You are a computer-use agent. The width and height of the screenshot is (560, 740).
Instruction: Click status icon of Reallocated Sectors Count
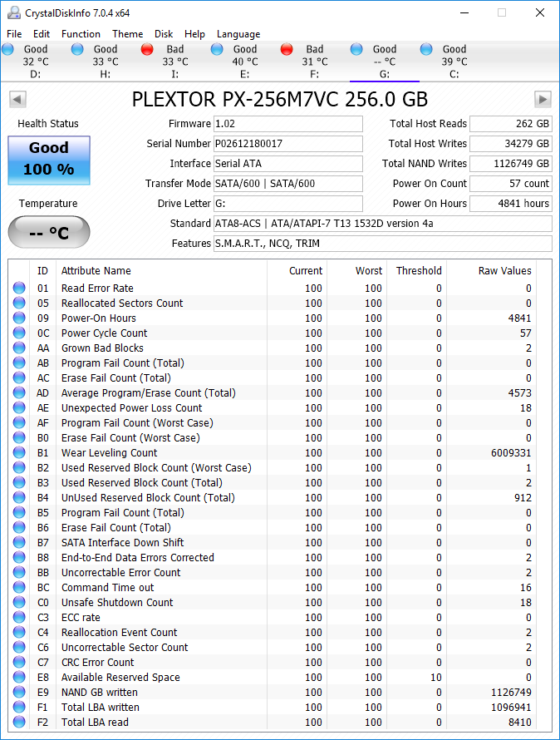click(19, 303)
